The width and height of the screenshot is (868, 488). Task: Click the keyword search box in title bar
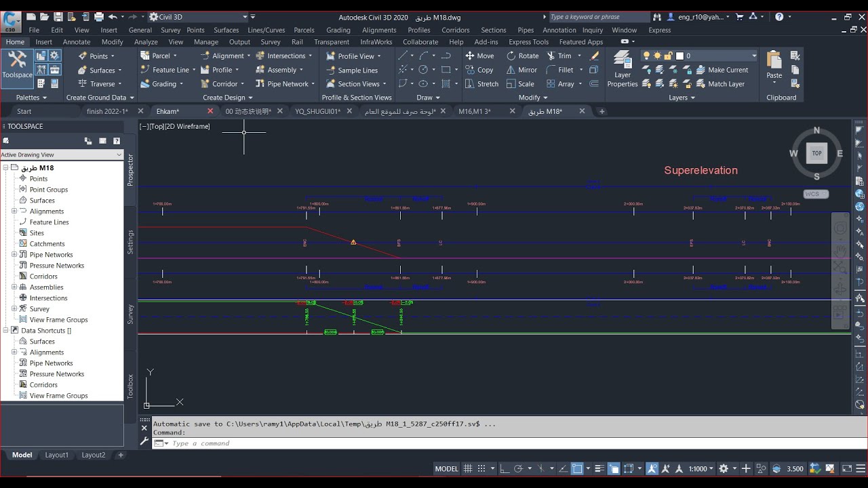pos(599,17)
